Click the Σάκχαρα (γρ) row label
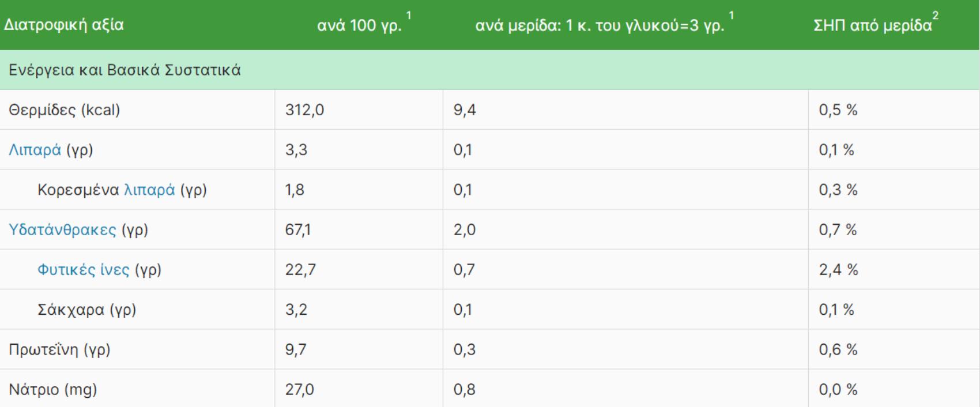Screen dimensions: 980x407 pyautogui.click(x=86, y=310)
